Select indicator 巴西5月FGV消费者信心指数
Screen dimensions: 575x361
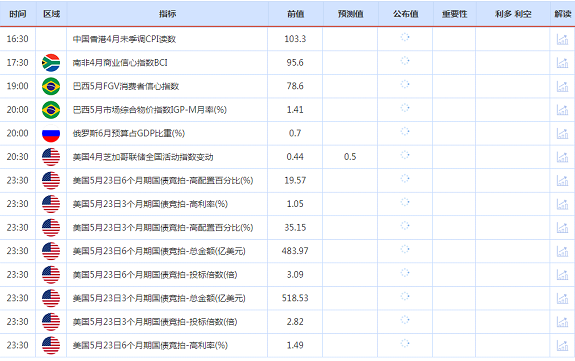pyautogui.click(x=126, y=86)
